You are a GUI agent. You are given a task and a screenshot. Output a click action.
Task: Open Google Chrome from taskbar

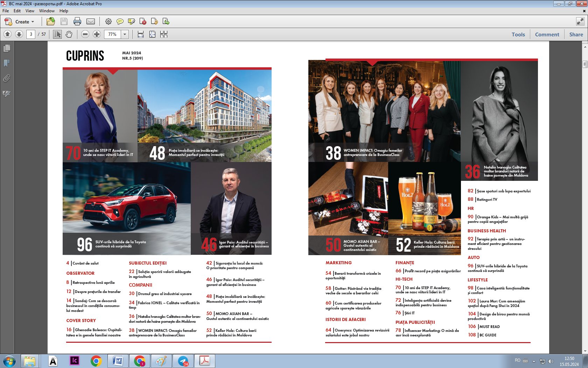click(96, 361)
